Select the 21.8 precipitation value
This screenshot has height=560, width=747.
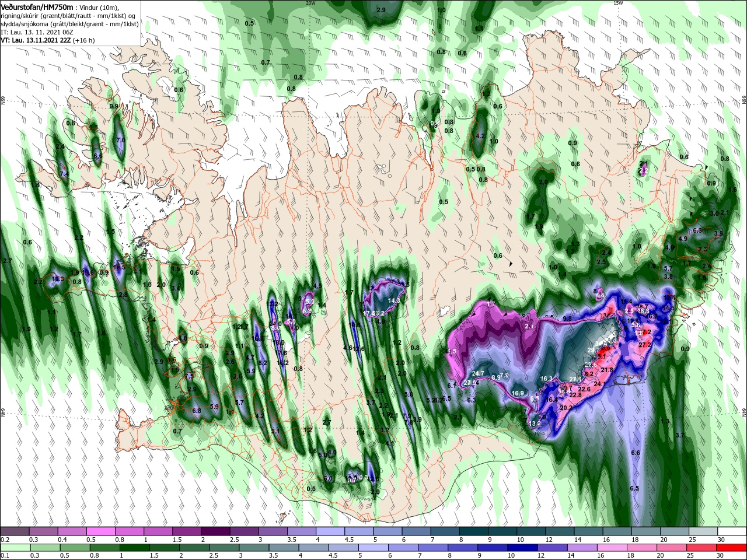607,370
